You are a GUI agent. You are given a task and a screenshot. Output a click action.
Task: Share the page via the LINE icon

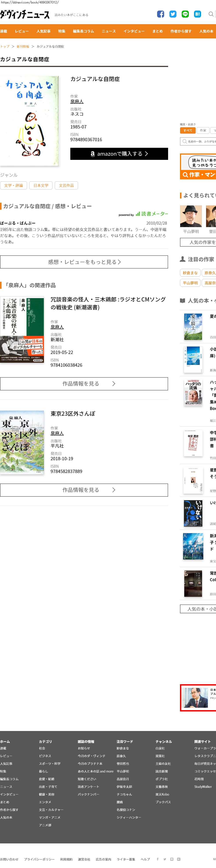point(185,14)
